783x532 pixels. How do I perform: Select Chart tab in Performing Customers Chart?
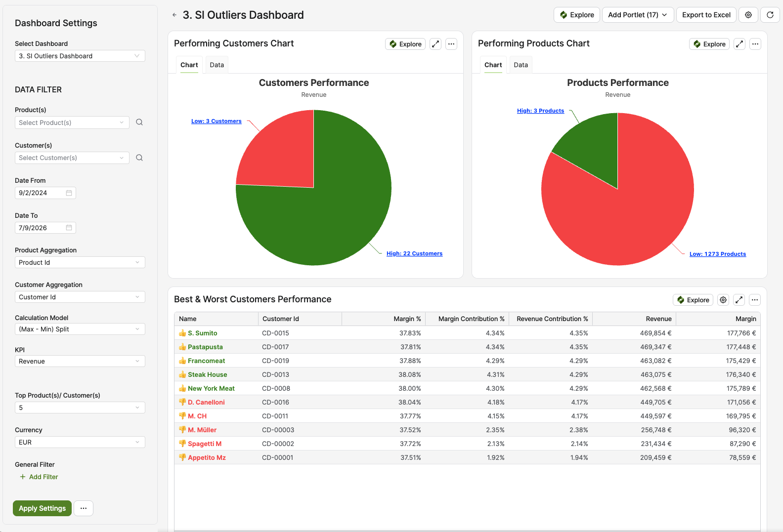[189, 65]
